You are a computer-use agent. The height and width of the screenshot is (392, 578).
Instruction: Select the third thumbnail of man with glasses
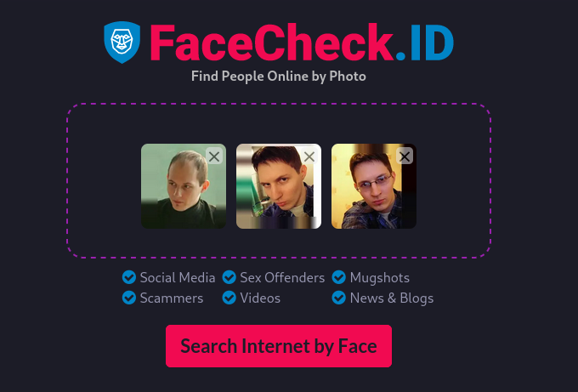(374, 186)
